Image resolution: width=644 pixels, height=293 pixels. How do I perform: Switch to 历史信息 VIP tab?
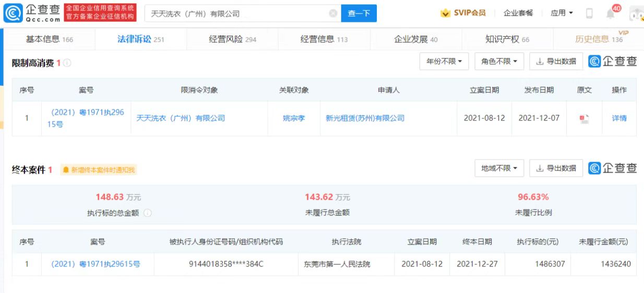[x=600, y=39]
